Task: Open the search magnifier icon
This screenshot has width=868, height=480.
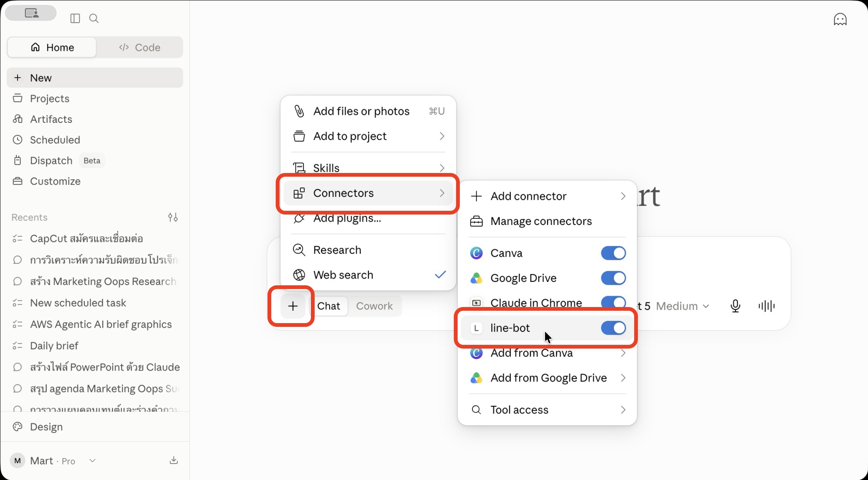Action: pyautogui.click(x=94, y=18)
